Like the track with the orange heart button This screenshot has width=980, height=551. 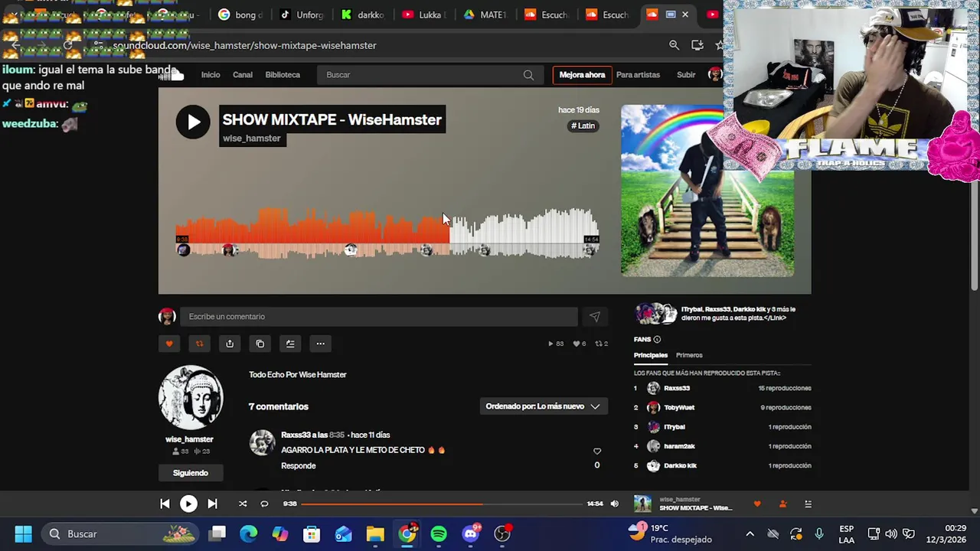coord(169,344)
